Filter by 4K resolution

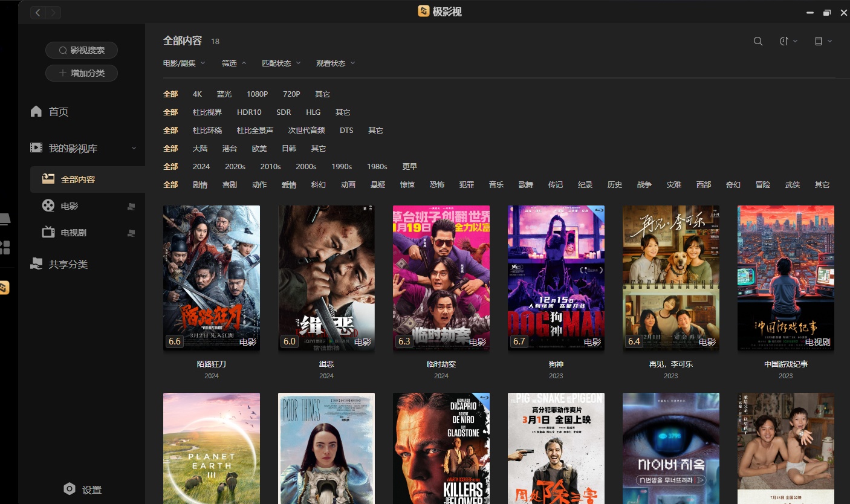click(x=197, y=94)
